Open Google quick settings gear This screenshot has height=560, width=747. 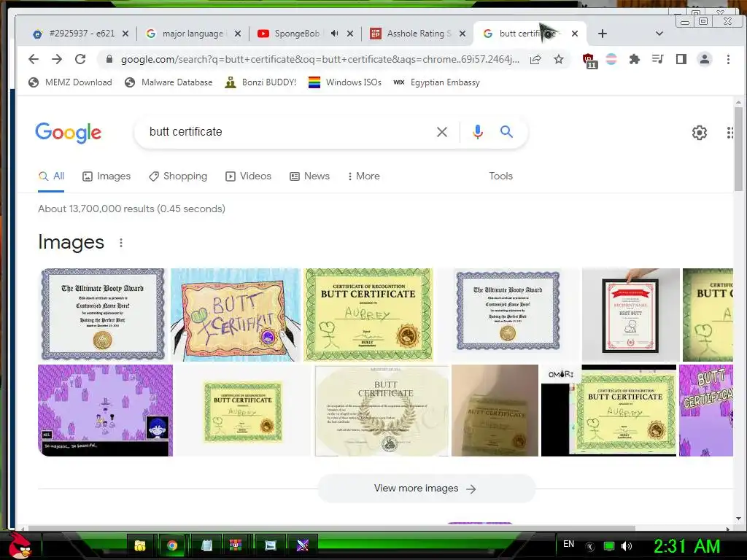click(x=700, y=133)
